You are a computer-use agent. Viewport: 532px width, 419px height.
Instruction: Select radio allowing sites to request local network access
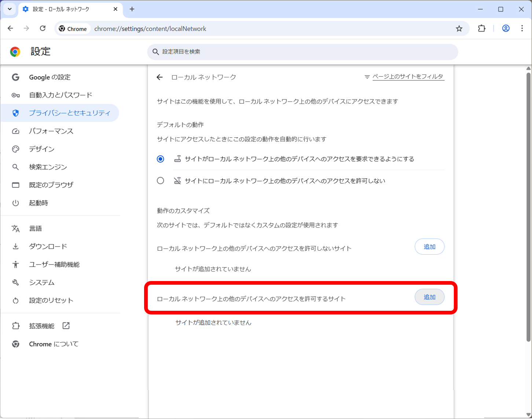pyautogui.click(x=160, y=159)
